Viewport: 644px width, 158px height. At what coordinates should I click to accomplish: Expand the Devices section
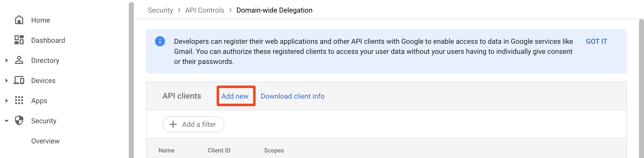click(x=6, y=80)
